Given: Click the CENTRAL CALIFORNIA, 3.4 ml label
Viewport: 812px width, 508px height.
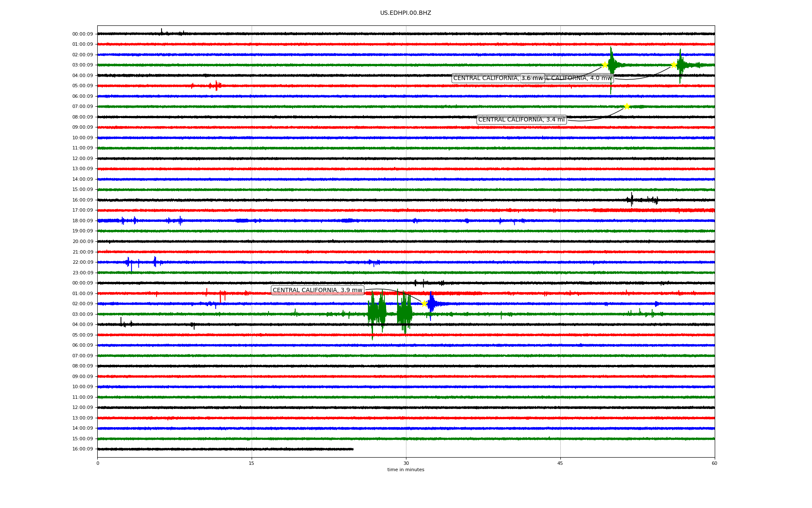Looking at the screenshot, I should coord(521,120).
